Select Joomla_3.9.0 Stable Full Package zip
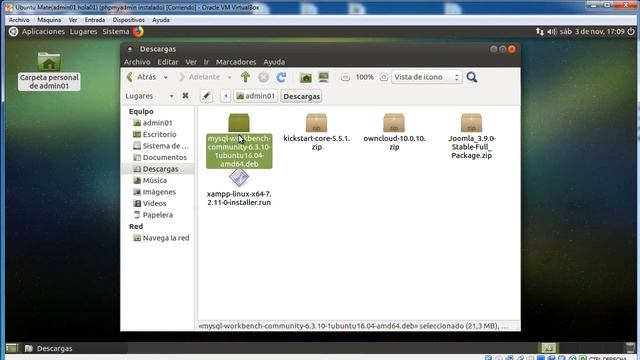The width and height of the screenshot is (640, 360). tap(471, 136)
